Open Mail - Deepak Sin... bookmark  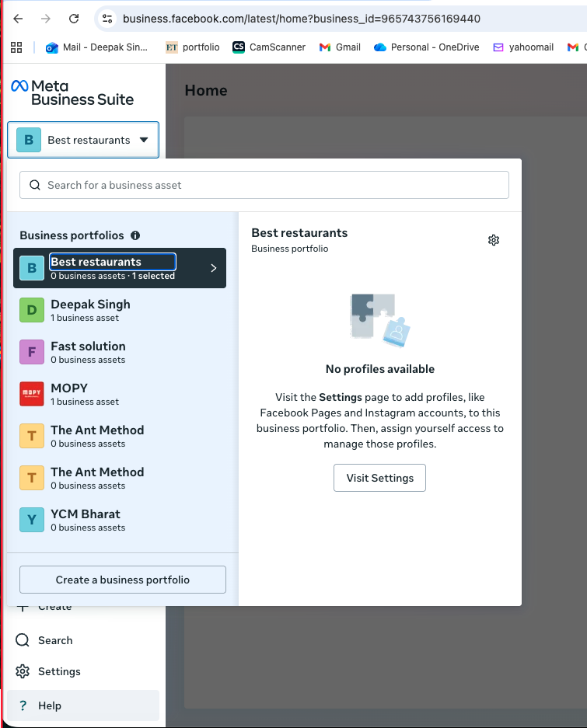[x=96, y=47]
